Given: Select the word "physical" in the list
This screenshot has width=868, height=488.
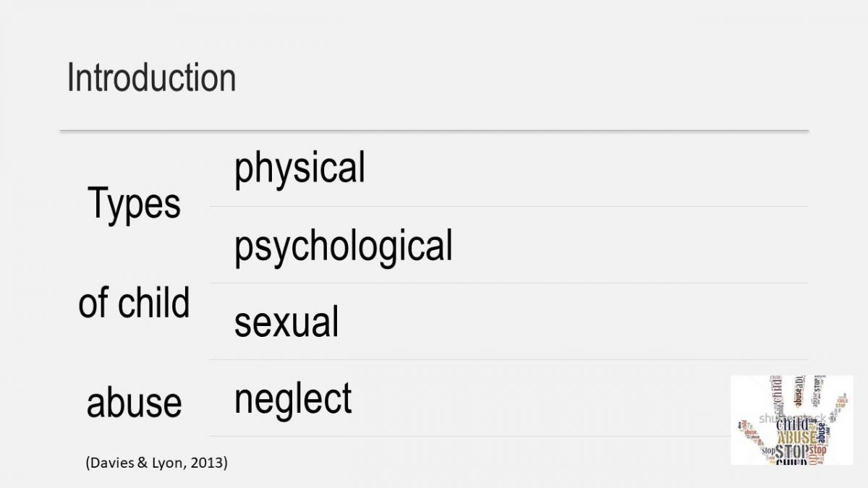Looking at the screenshot, I should point(299,168).
